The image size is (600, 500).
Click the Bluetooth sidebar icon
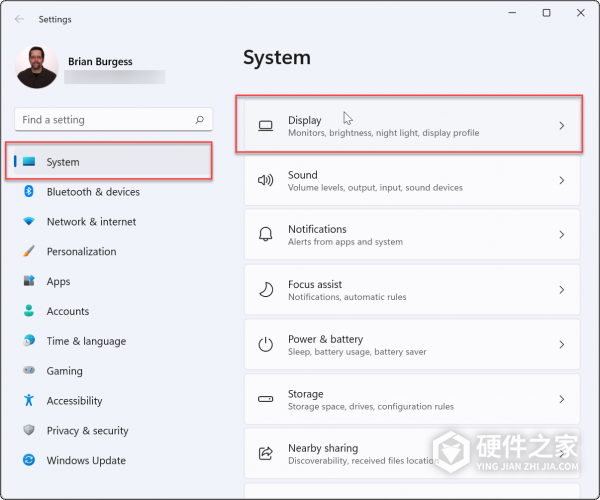29,191
